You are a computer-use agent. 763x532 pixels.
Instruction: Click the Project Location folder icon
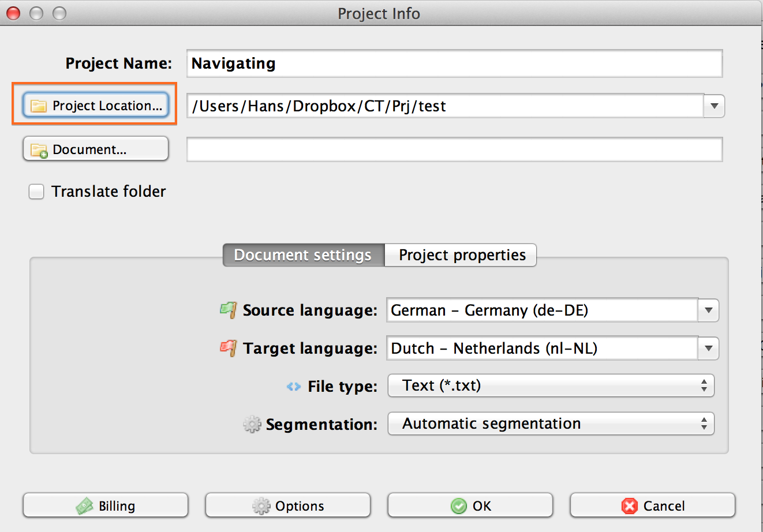(x=39, y=106)
